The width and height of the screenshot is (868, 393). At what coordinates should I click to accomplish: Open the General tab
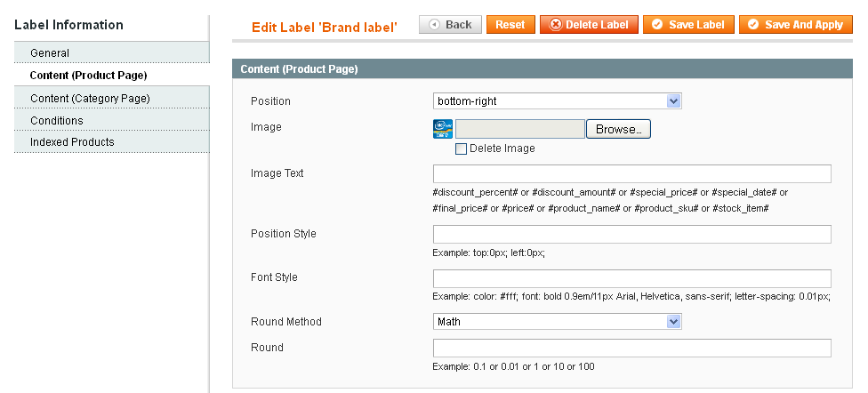50,53
